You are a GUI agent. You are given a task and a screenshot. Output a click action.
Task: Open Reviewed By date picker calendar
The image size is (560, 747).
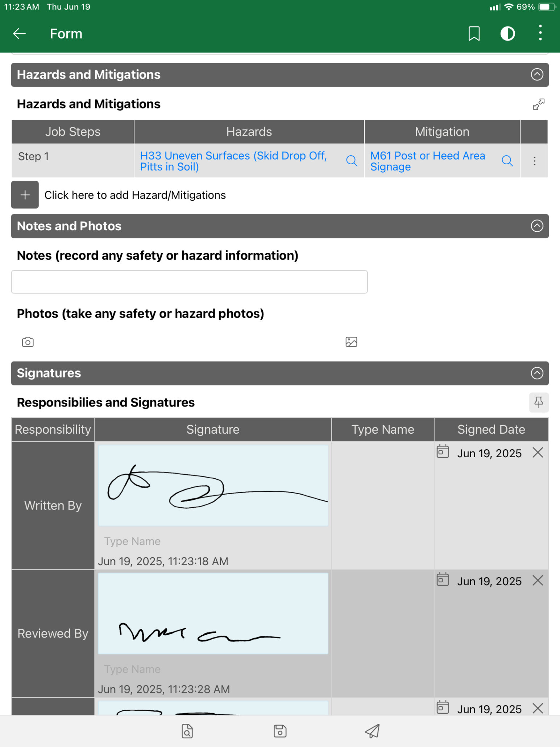pyautogui.click(x=443, y=579)
